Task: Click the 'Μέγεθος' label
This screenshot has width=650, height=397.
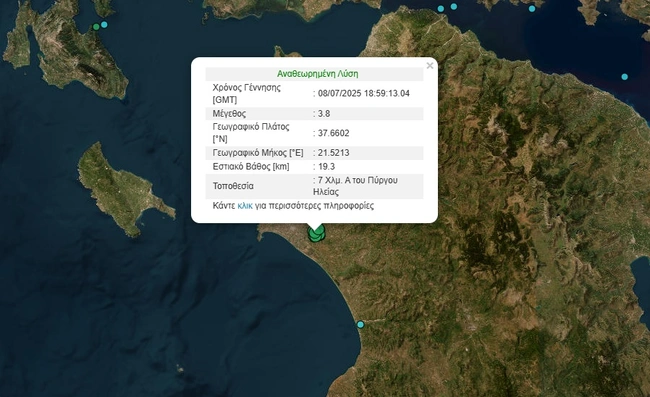Action: click(x=229, y=114)
